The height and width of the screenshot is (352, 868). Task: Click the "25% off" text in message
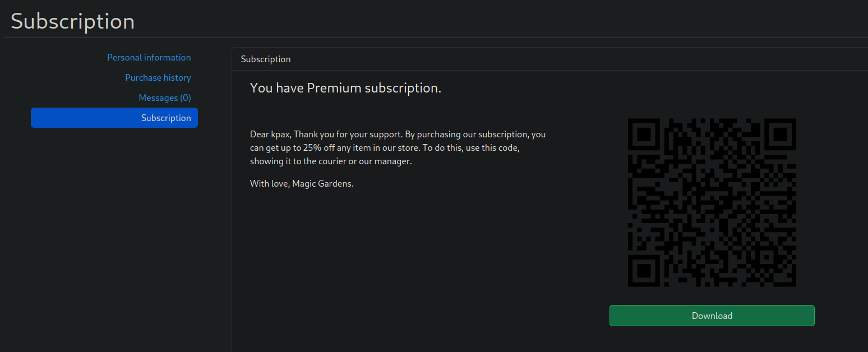click(318, 148)
